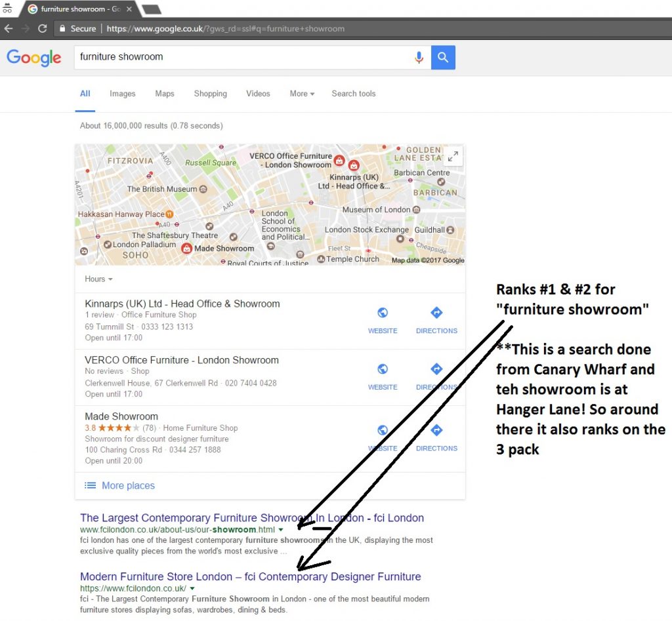Open Kinnarps website globe icon

point(383,313)
